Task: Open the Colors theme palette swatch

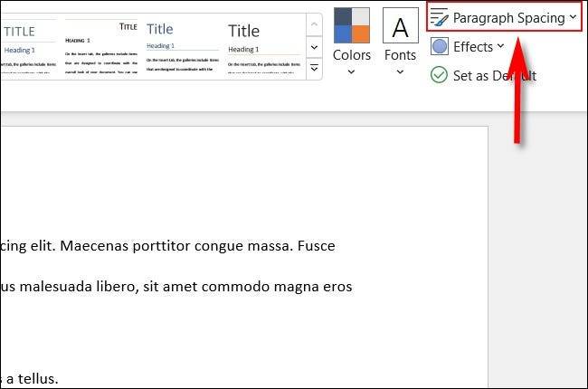Action: 351,24
